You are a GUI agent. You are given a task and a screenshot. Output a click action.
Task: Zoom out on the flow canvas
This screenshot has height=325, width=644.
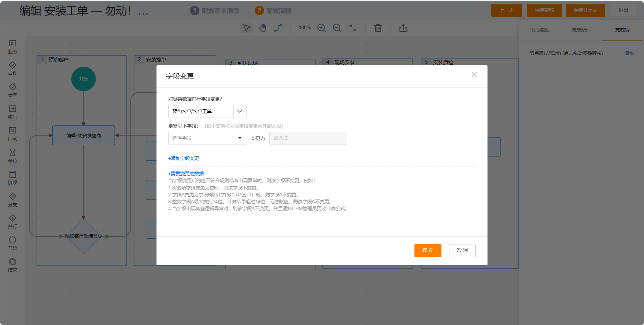pyautogui.click(x=337, y=28)
